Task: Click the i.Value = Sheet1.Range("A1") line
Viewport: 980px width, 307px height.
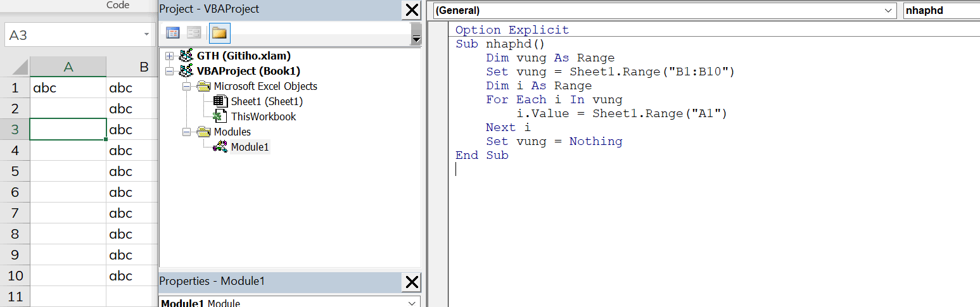Action: pos(622,113)
